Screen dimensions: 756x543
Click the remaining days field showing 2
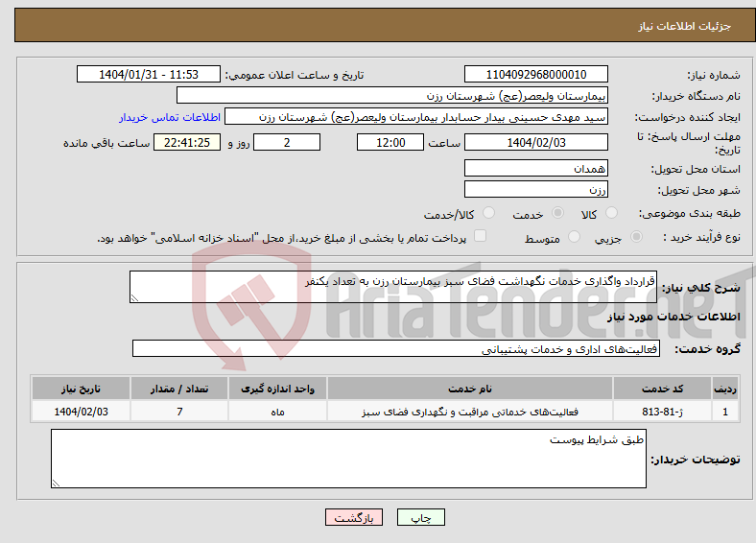pyautogui.click(x=287, y=142)
